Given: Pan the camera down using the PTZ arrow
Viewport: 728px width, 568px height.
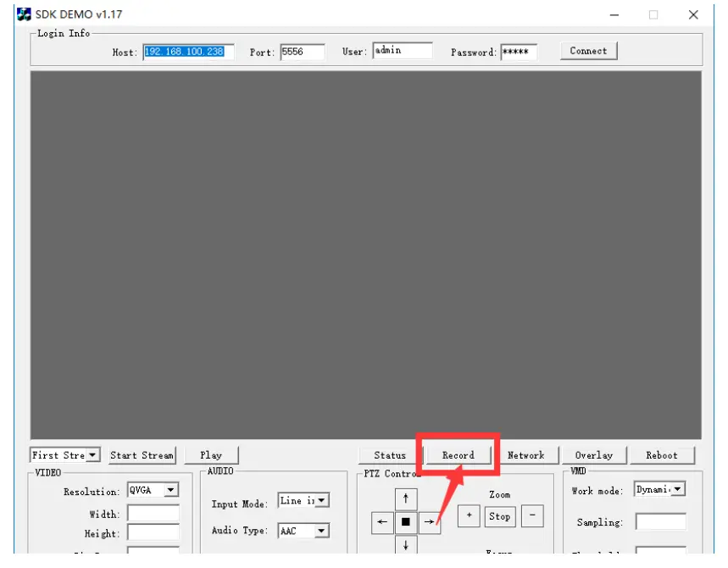Looking at the screenshot, I should coord(406,547).
